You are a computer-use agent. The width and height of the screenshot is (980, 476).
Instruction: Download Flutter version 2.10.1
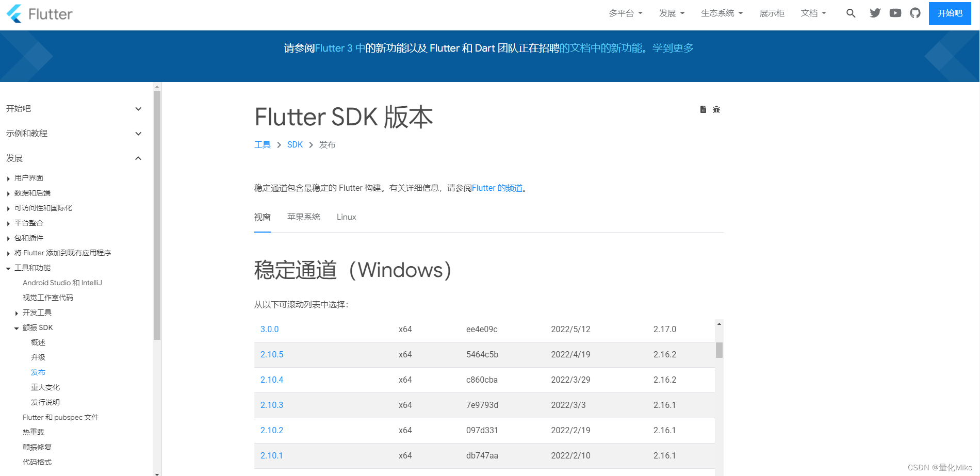[x=272, y=455]
